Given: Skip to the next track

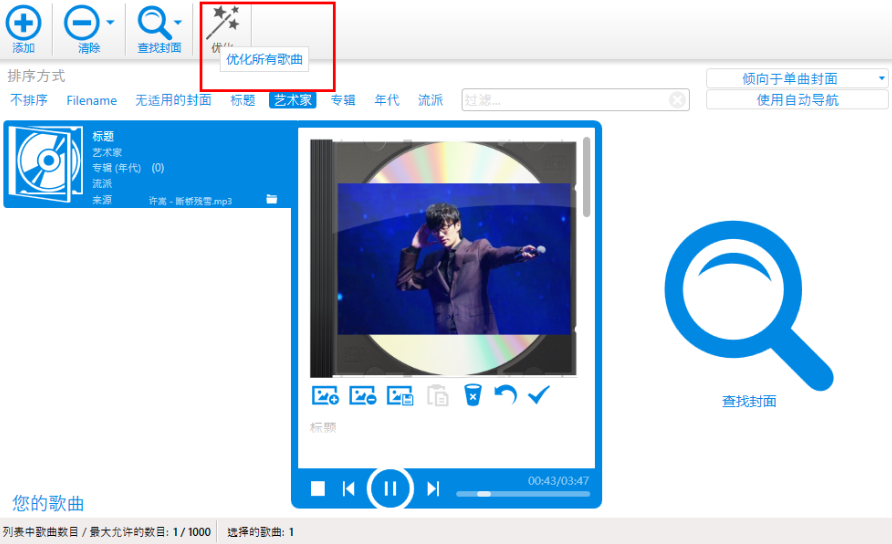Looking at the screenshot, I should click(433, 489).
